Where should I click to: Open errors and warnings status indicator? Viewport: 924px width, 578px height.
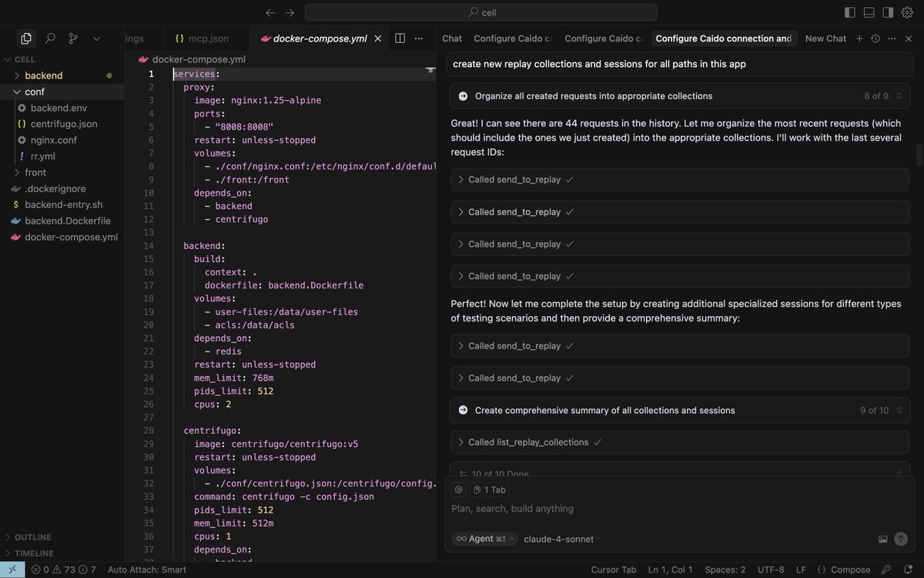click(x=64, y=570)
